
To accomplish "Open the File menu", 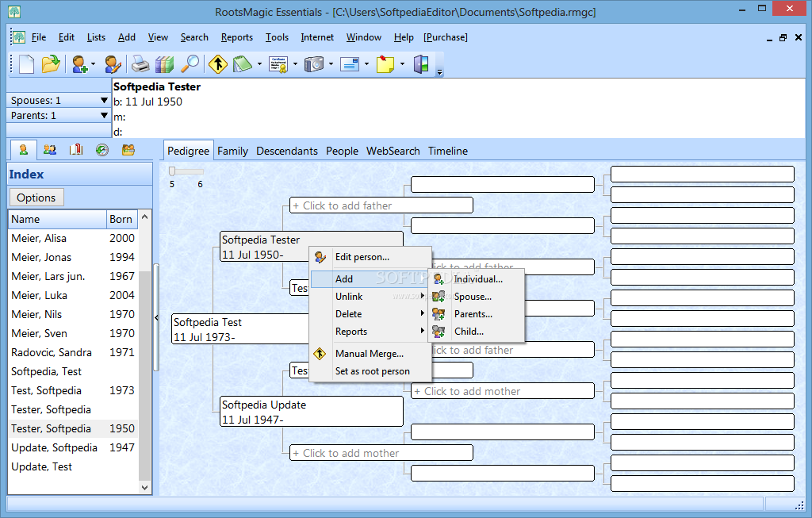I will tap(39, 37).
